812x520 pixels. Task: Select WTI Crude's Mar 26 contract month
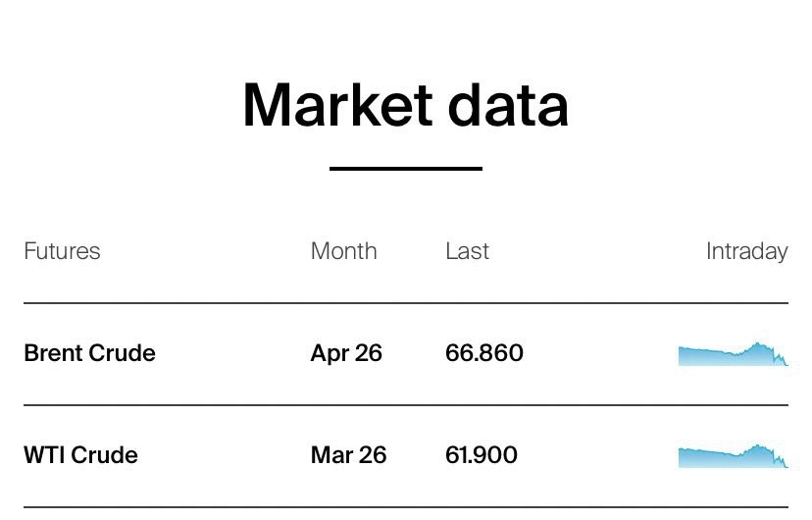point(348,455)
